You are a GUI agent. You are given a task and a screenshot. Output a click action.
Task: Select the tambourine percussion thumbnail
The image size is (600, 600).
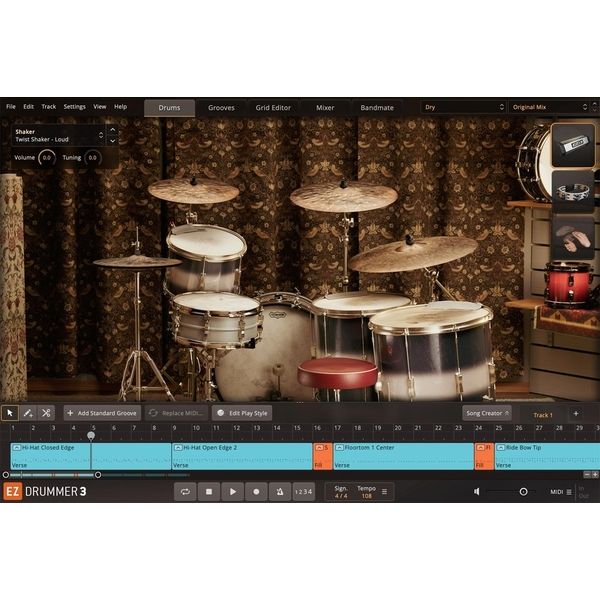pyautogui.click(x=573, y=191)
